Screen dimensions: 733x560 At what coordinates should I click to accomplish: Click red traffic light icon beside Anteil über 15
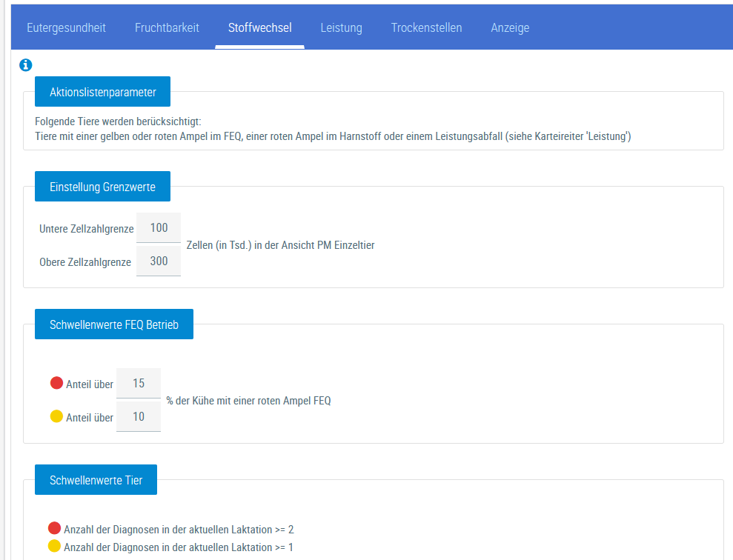[x=56, y=383]
